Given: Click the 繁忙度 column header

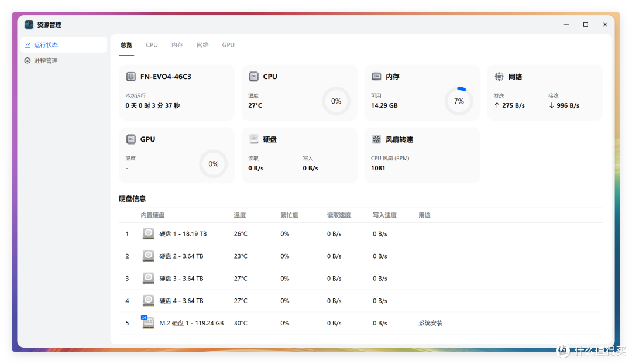Looking at the screenshot, I should [x=290, y=215].
